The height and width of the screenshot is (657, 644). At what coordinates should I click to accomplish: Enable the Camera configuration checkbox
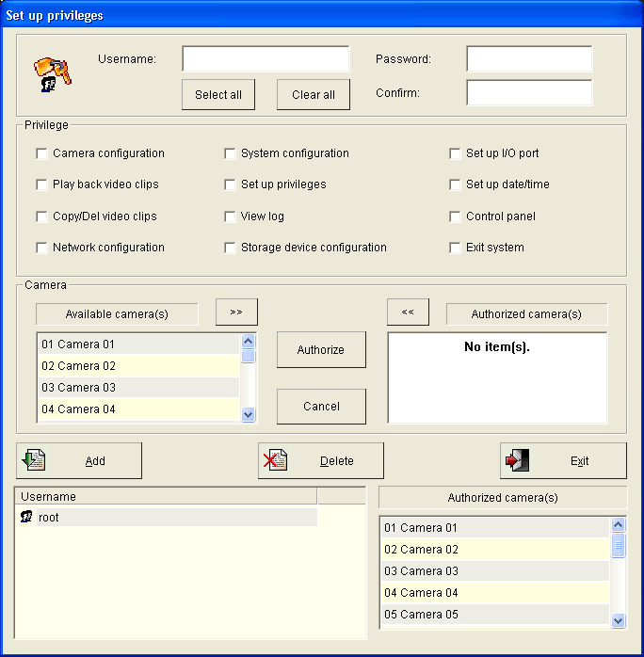[41, 153]
